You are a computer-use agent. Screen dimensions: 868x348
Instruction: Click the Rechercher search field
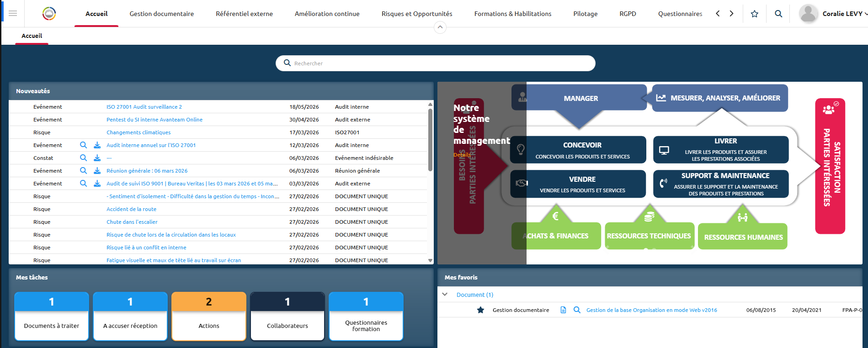[x=435, y=63]
